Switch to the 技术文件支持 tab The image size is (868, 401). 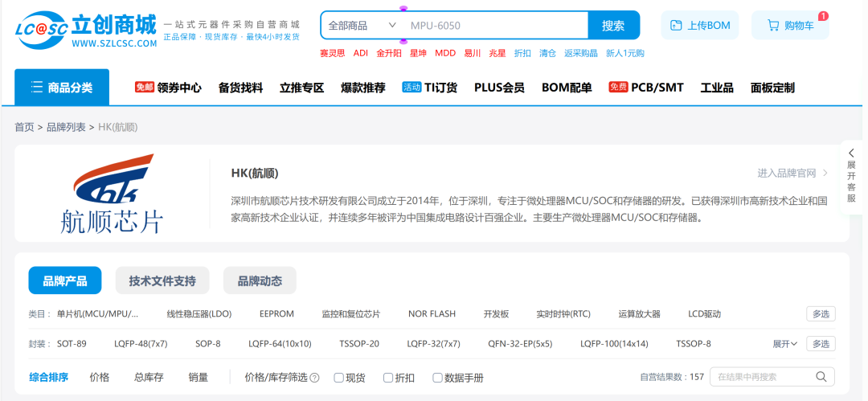pos(162,280)
